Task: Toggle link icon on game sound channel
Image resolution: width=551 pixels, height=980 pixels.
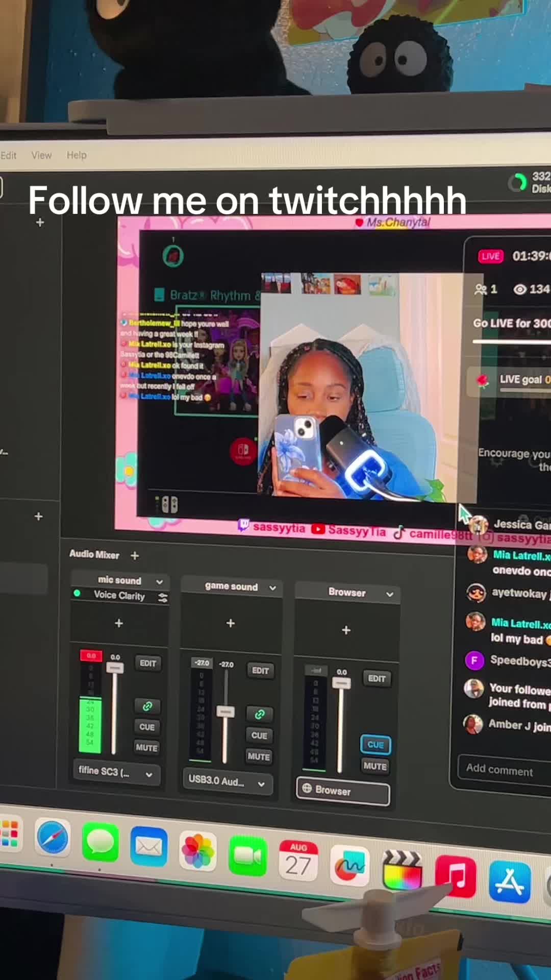Action: pyautogui.click(x=260, y=715)
